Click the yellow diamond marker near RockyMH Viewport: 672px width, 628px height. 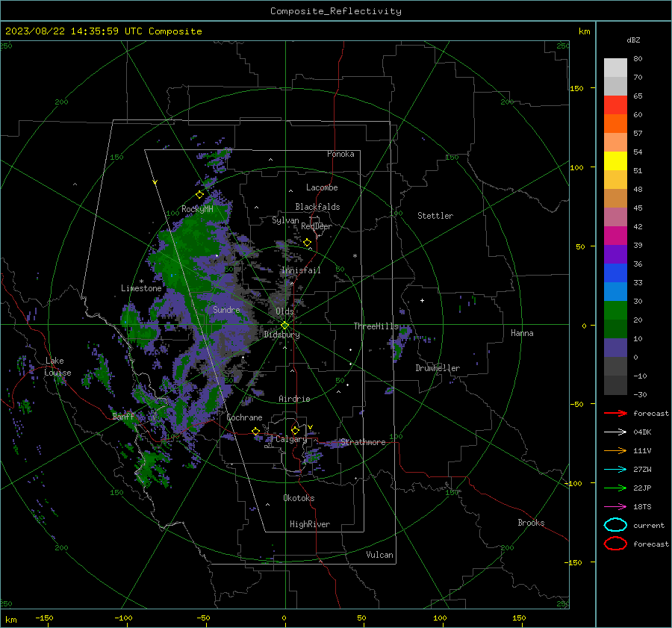point(199,195)
